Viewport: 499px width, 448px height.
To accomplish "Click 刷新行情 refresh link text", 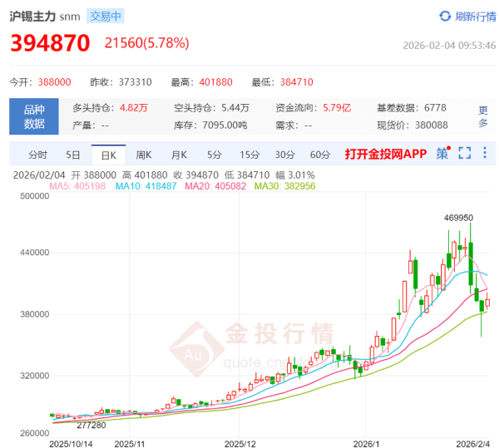I will tap(476, 17).
